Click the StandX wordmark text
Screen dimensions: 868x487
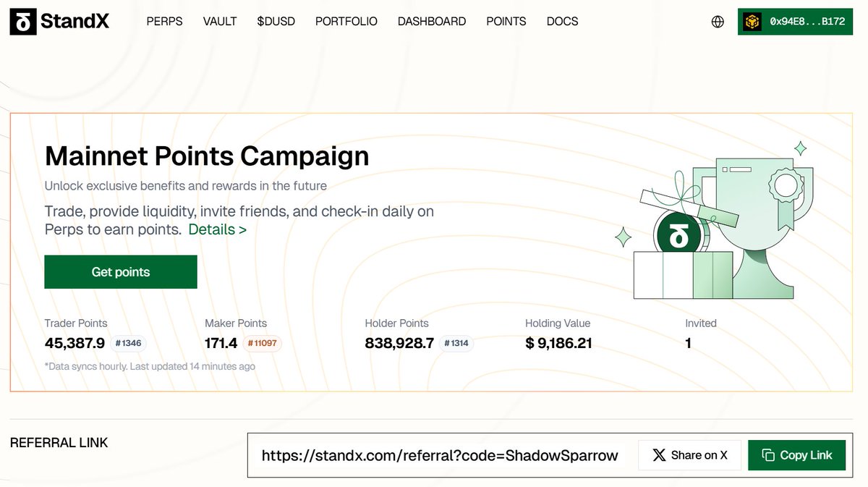tap(75, 22)
